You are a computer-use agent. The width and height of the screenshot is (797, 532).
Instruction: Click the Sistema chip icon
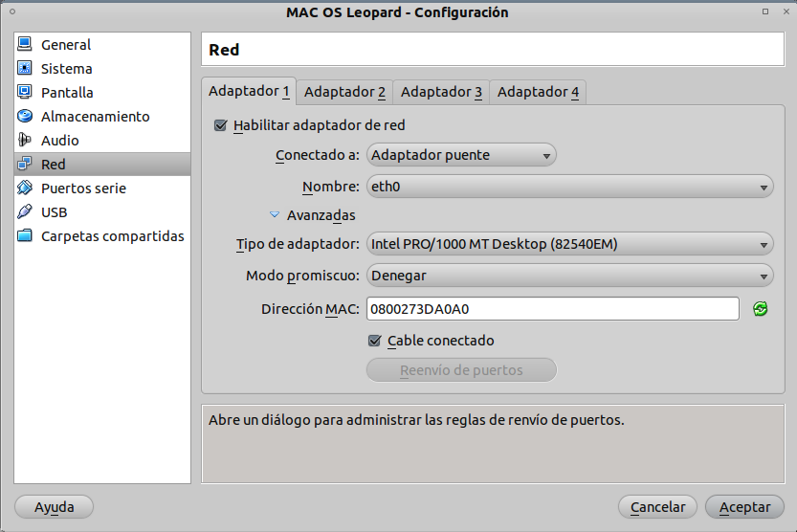click(25, 68)
